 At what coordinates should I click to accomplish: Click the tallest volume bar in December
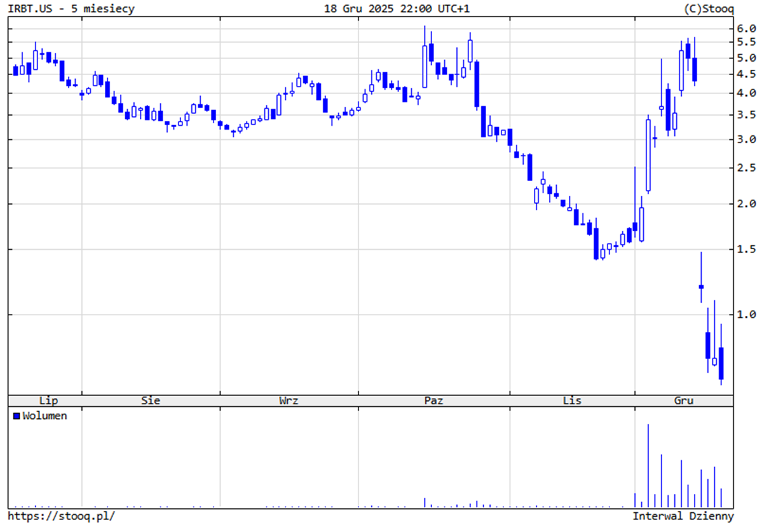[x=648, y=465]
